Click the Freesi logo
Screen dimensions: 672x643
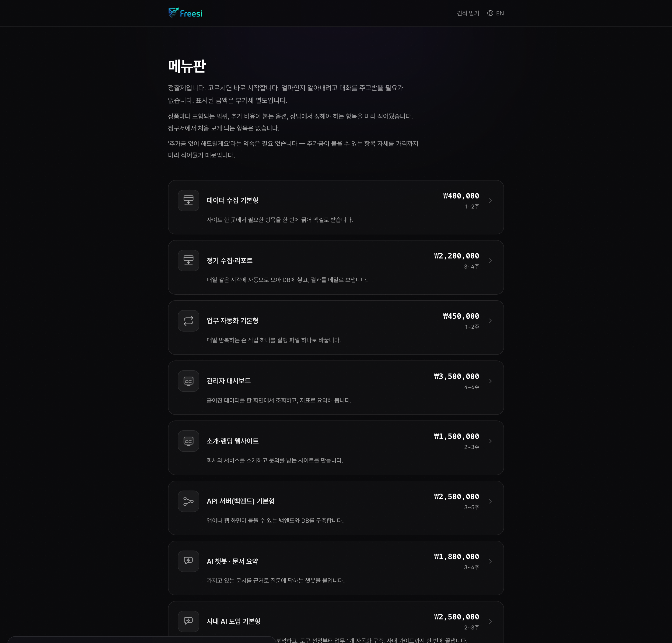tap(185, 13)
